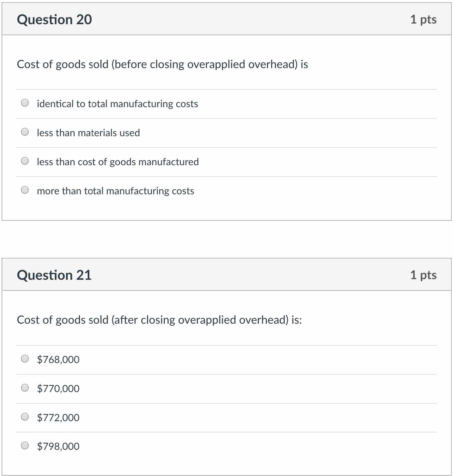Click the answer text 'more than total manufacturing costs'
The image size is (453, 476).
pyautogui.click(x=115, y=191)
